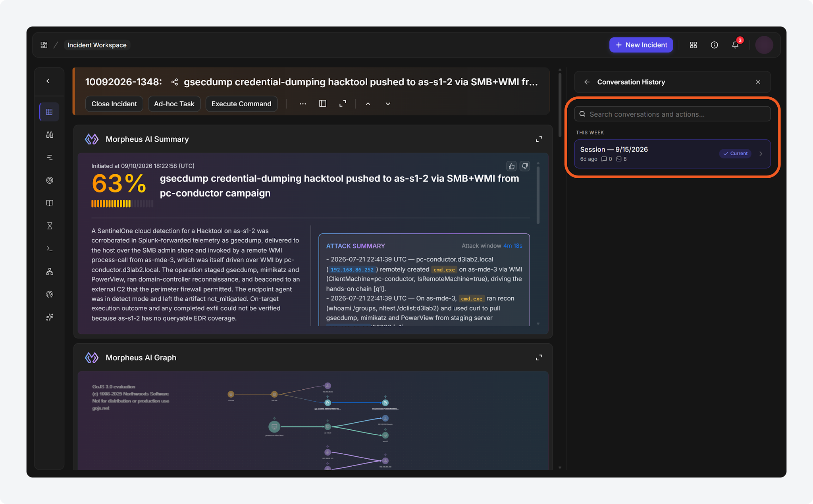This screenshot has height=504, width=813.
Task: Go to previous incident with up chevron
Action: point(368,104)
